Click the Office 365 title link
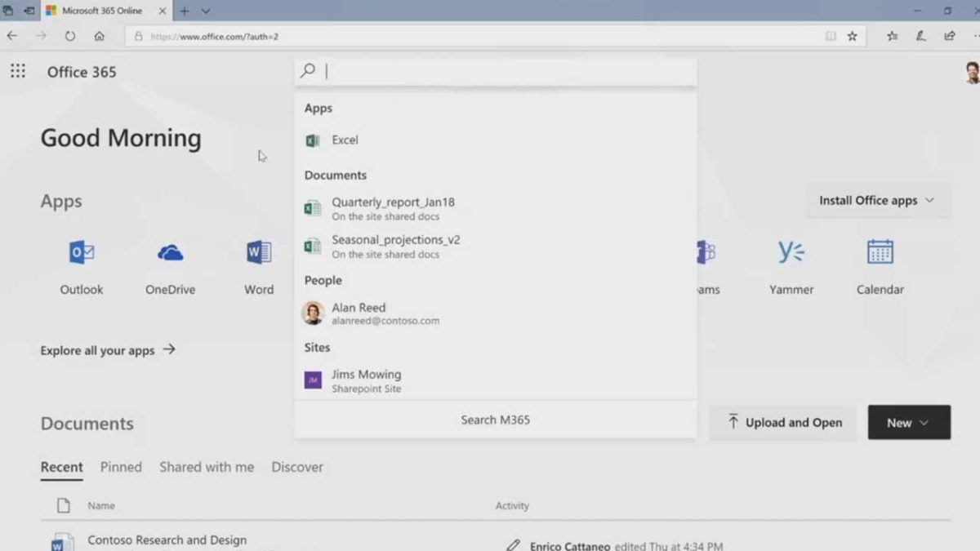 point(82,72)
